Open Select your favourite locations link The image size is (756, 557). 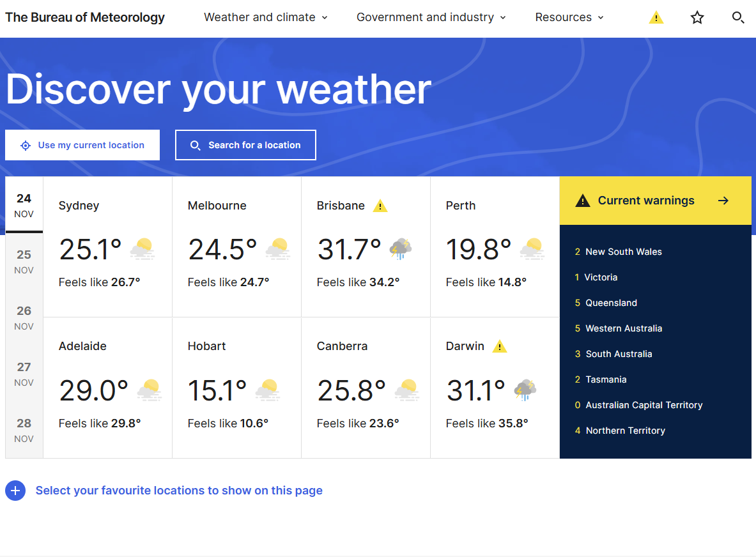(x=179, y=491)
